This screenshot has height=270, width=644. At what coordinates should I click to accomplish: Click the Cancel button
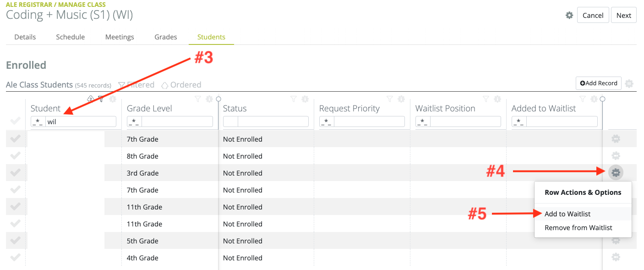click(x=593, y=15)
